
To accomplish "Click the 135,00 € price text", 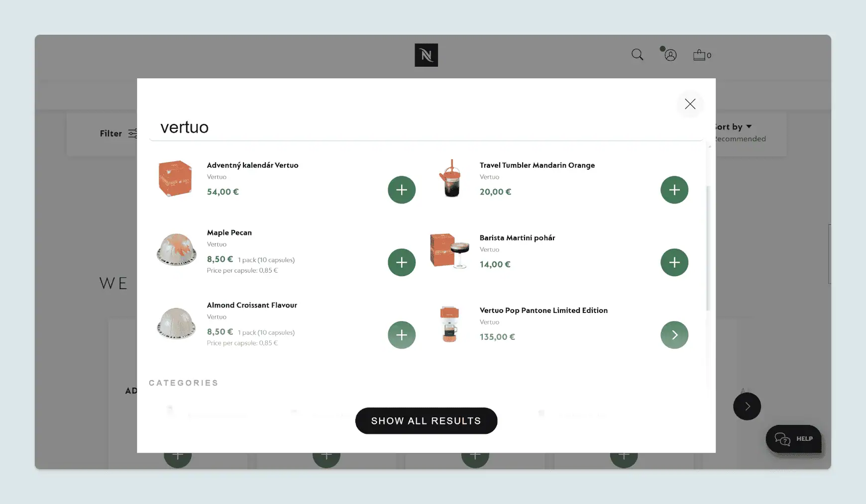I will tap(497, 337).
